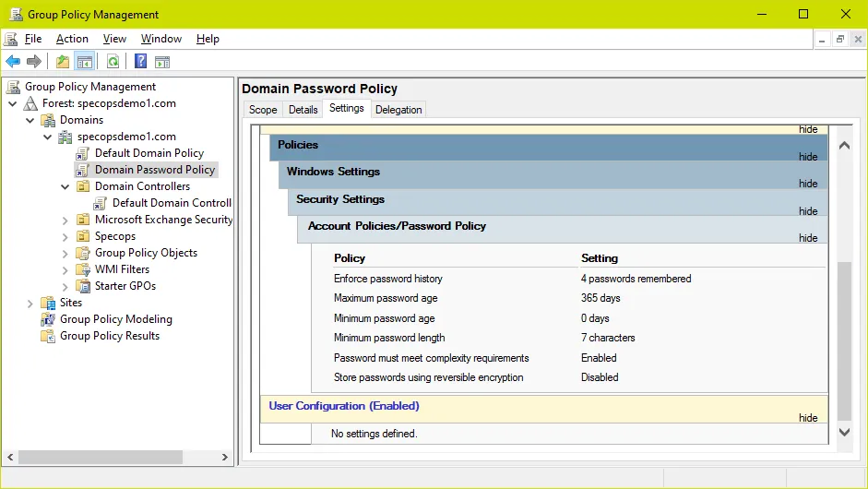Expand the Specops tree node

pos(65,237)
